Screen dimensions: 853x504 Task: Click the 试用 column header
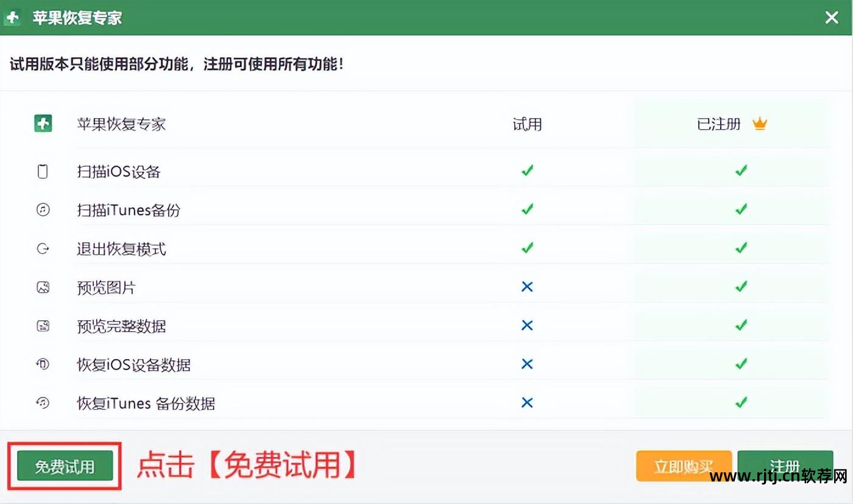coord(527,124)
